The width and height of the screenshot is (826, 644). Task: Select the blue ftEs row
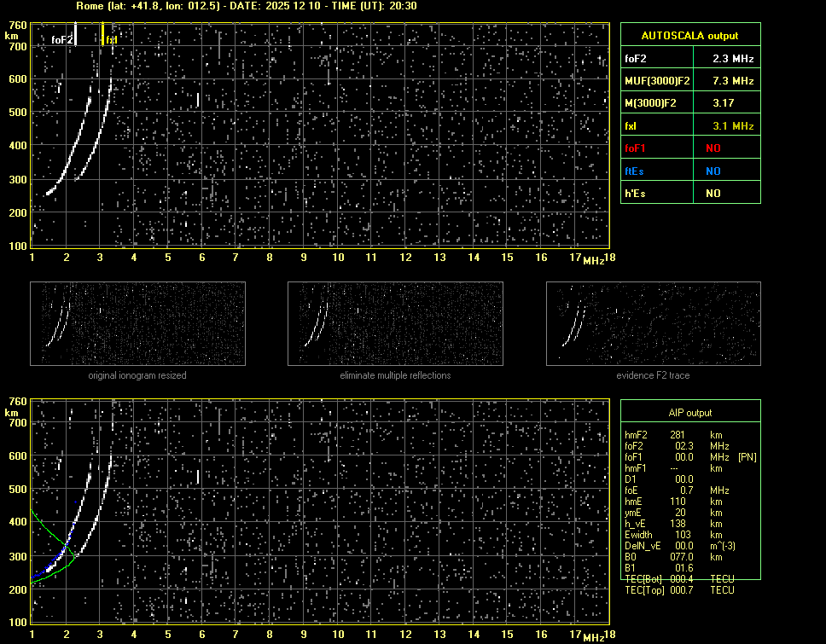click(x=689, y=171)
